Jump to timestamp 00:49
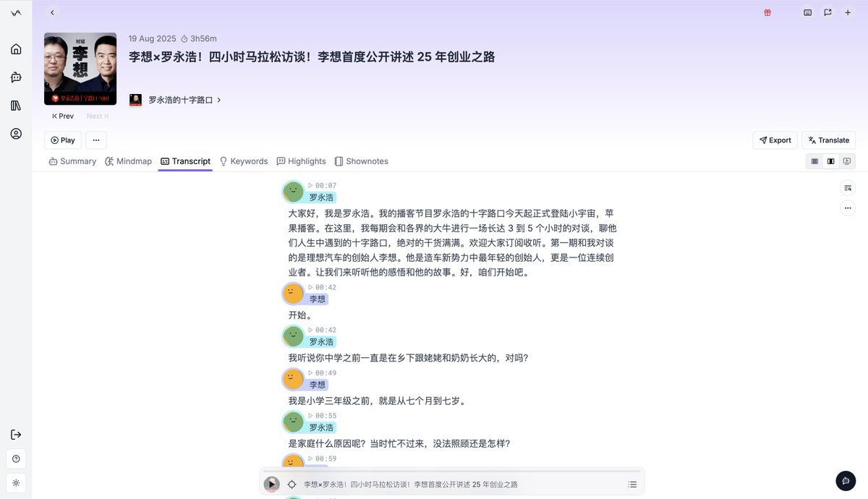Screen dimensions: 868x499 click(x=322, y=373)
